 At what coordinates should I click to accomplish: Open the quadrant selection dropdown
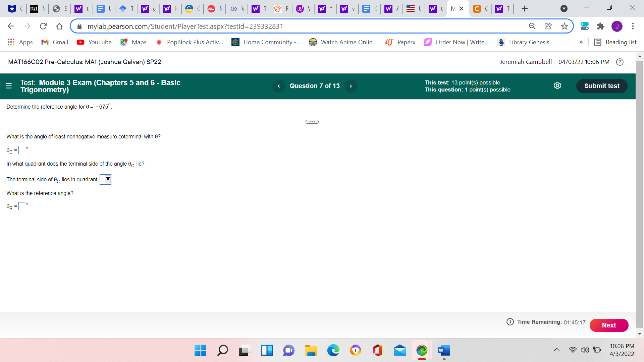[x=105, y=179]
